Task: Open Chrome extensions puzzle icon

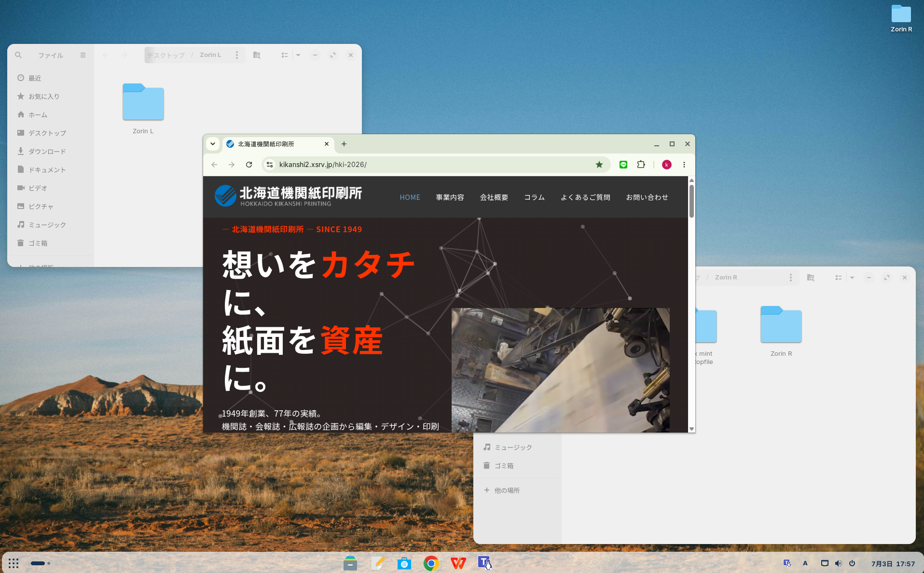Action: [x=641, y=165]
